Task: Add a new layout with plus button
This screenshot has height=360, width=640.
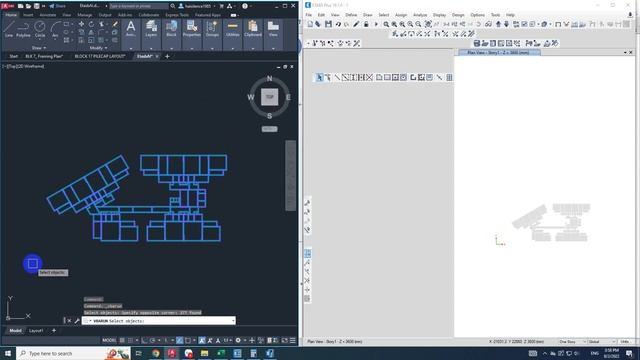Action: (x=53, y=331)
